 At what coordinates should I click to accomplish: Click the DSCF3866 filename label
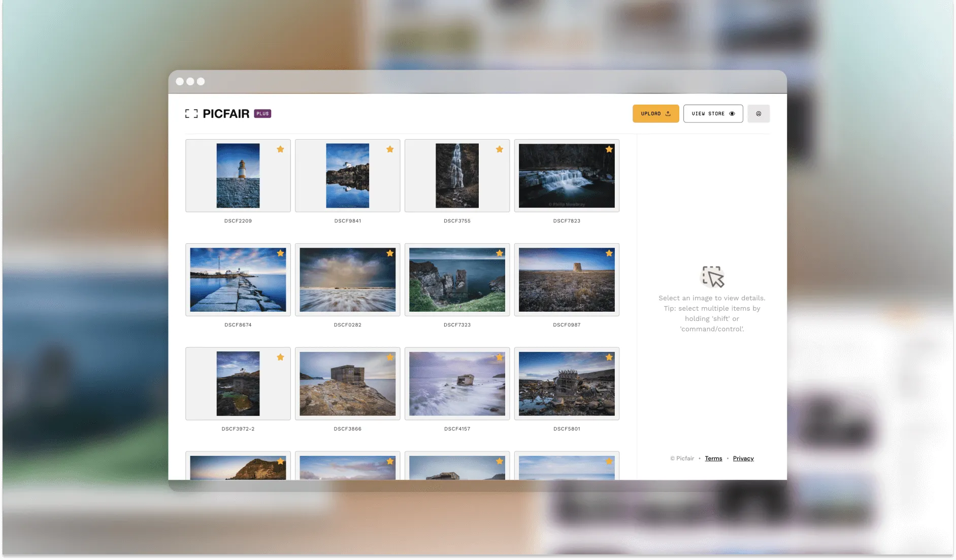[x=348, y=429]
